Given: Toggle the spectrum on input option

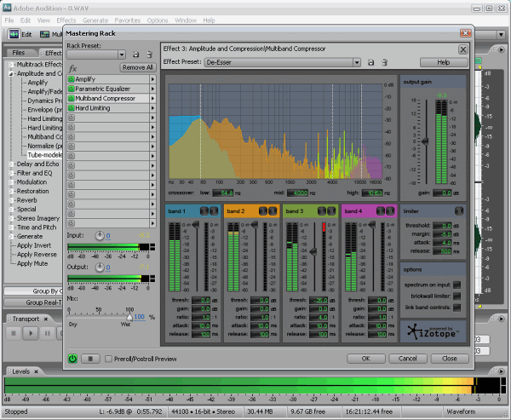Looking at the screenshot, I should [457, 284].
